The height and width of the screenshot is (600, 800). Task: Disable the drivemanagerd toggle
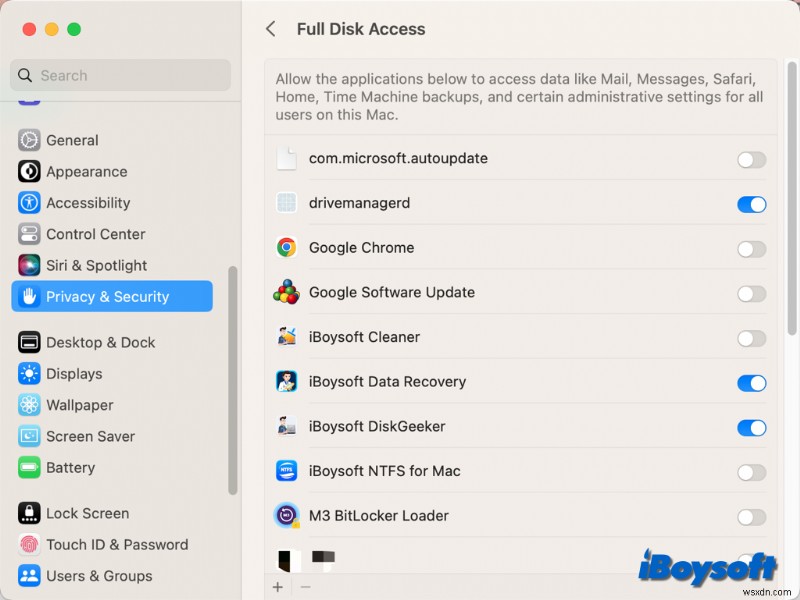752,205
